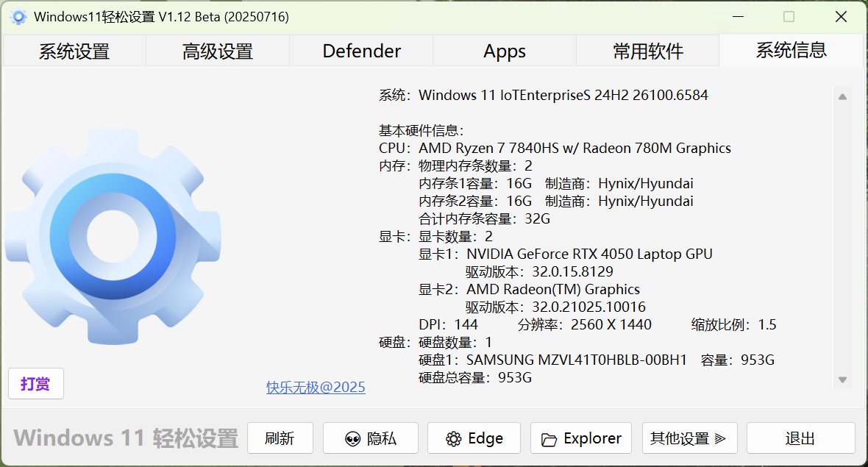Viewport: 868px width, 467px height.
Task: Open the 隐私 privacy settings button
Action: [371, 438]
